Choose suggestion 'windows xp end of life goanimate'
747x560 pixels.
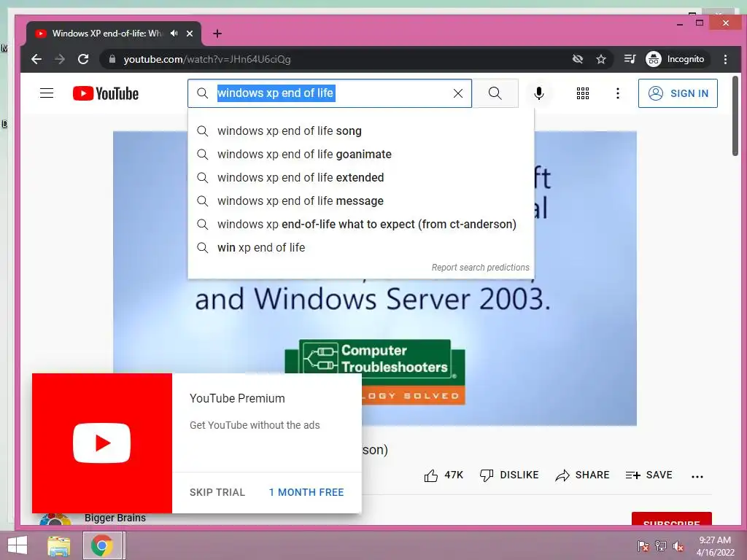[x=361, y=155]
